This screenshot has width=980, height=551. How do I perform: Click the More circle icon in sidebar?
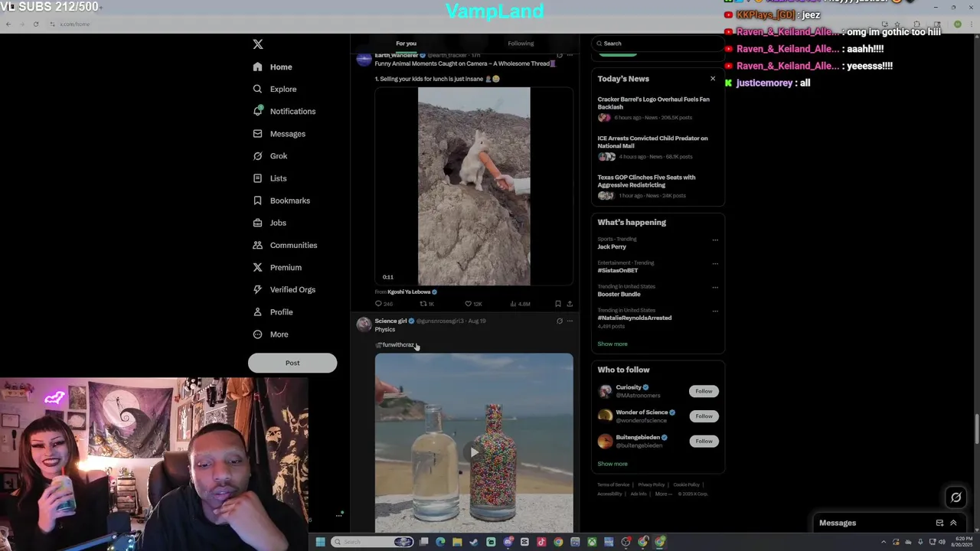[258, 334]
